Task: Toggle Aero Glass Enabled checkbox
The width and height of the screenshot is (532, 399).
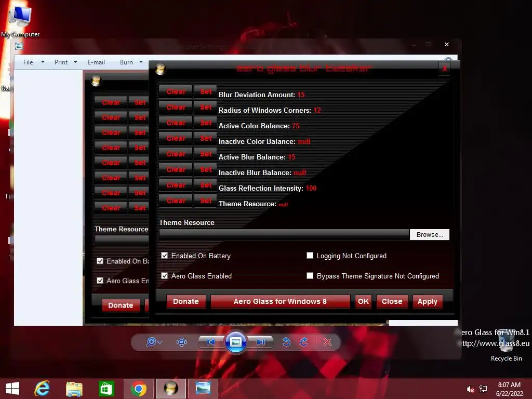Action: [165, 275]
